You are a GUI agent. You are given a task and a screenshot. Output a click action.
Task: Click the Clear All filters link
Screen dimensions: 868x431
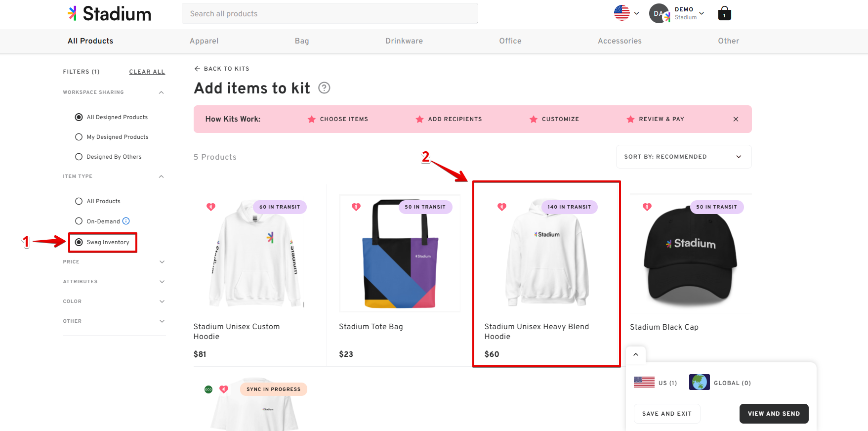(x=147, y=72)
